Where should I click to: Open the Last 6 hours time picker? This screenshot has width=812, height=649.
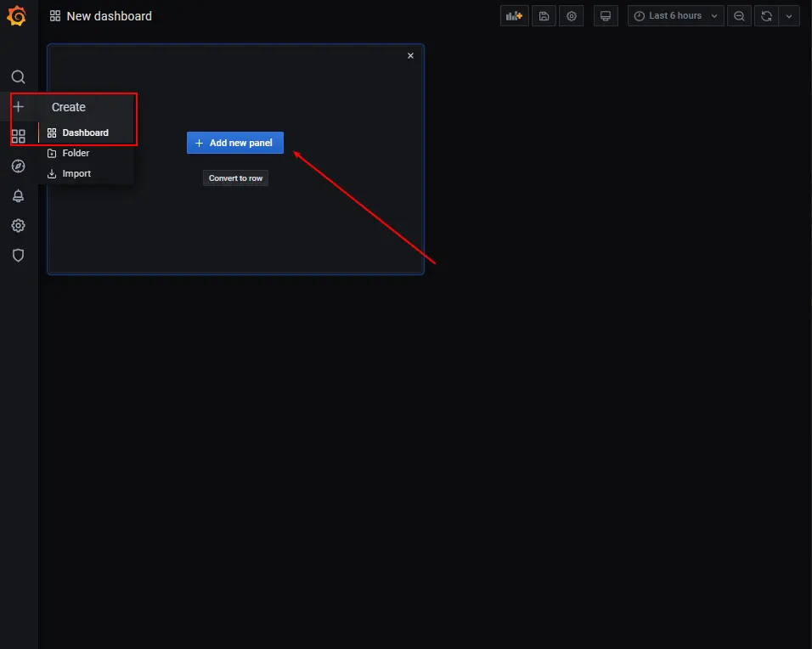[675, 16]
